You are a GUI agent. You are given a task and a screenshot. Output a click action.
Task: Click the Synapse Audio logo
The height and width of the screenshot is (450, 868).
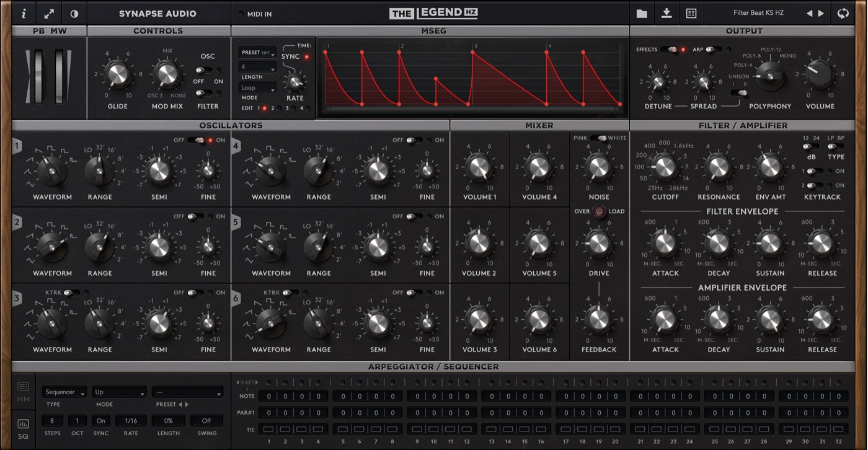[157, 13]
